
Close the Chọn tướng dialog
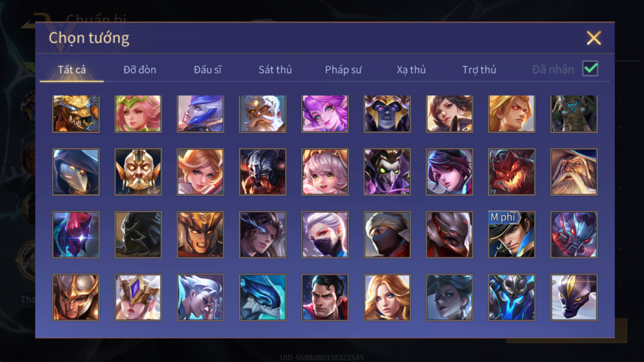coord(593,38)
